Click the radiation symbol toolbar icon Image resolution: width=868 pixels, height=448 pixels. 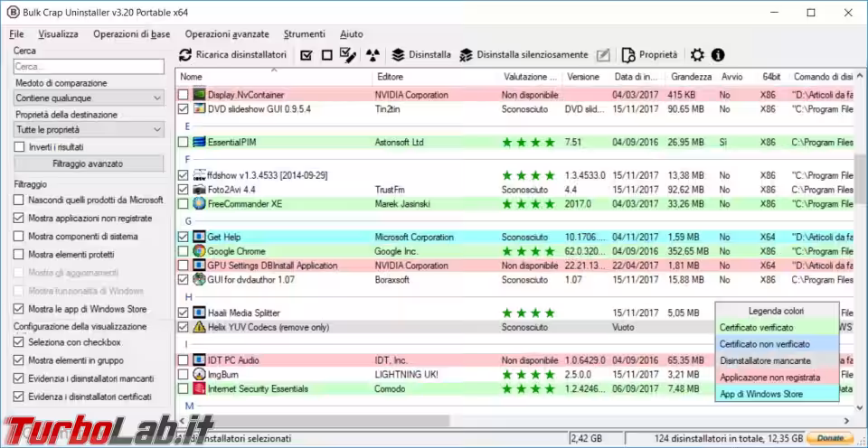373,55
